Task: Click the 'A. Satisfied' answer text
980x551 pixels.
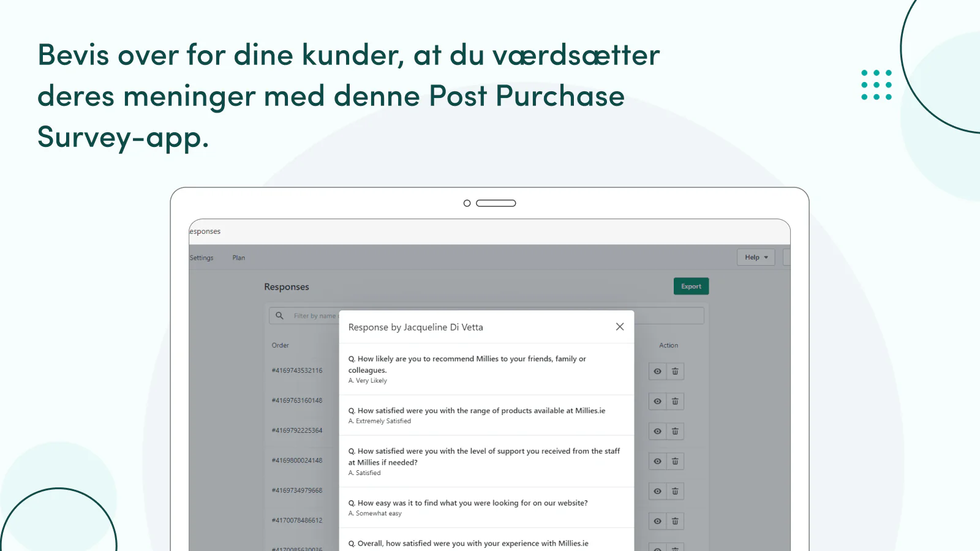Action: (364, 473)
